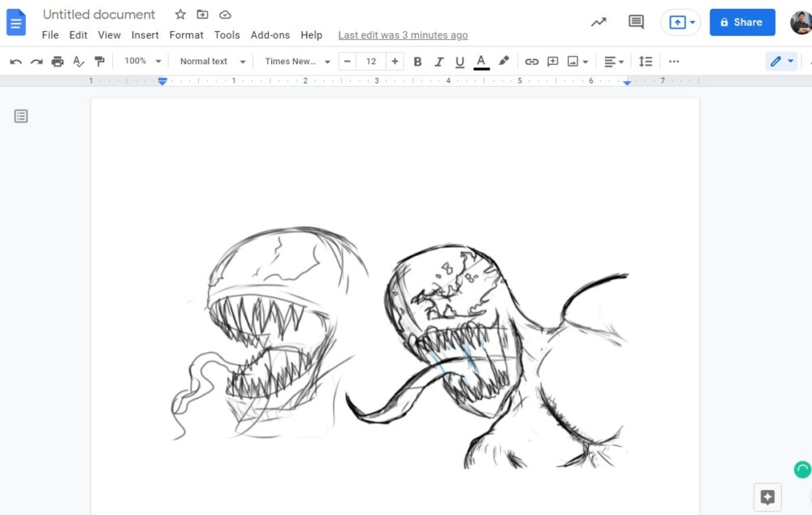Open the comment history icon
The width and height of the screenshot is (812, 515).
coord(636,22)
